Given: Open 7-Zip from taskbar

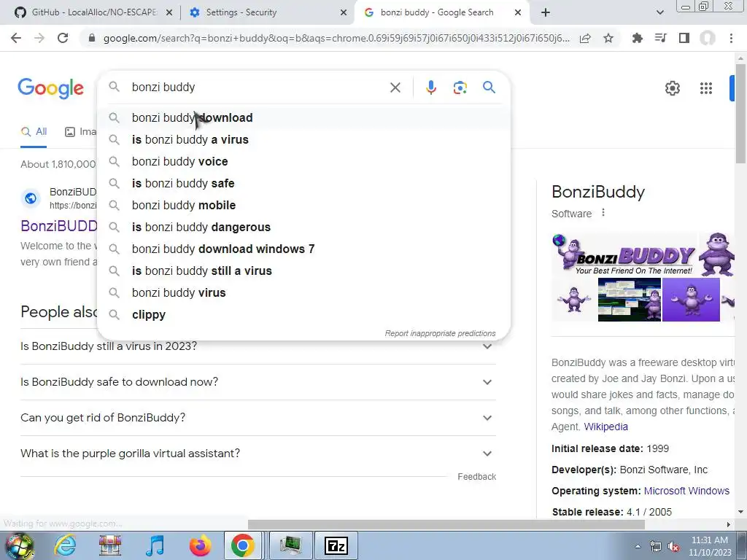Looking at the screenshot, I should (x=336, y=545).
